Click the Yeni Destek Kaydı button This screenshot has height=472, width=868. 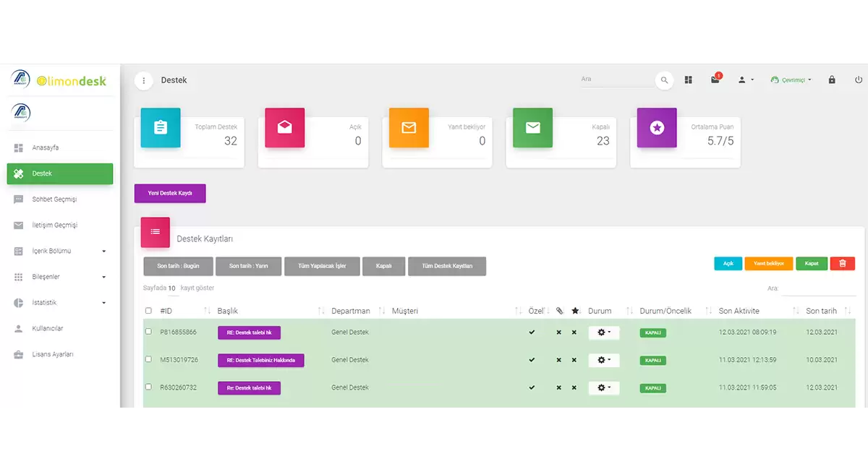tap(170, 194)
